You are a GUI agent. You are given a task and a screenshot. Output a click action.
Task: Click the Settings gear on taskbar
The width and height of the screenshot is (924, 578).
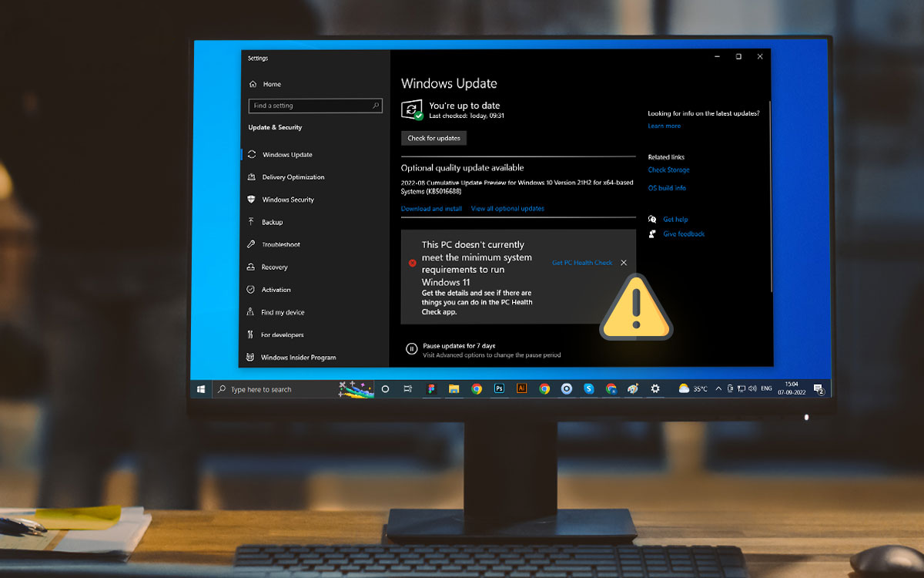[655, 389]
